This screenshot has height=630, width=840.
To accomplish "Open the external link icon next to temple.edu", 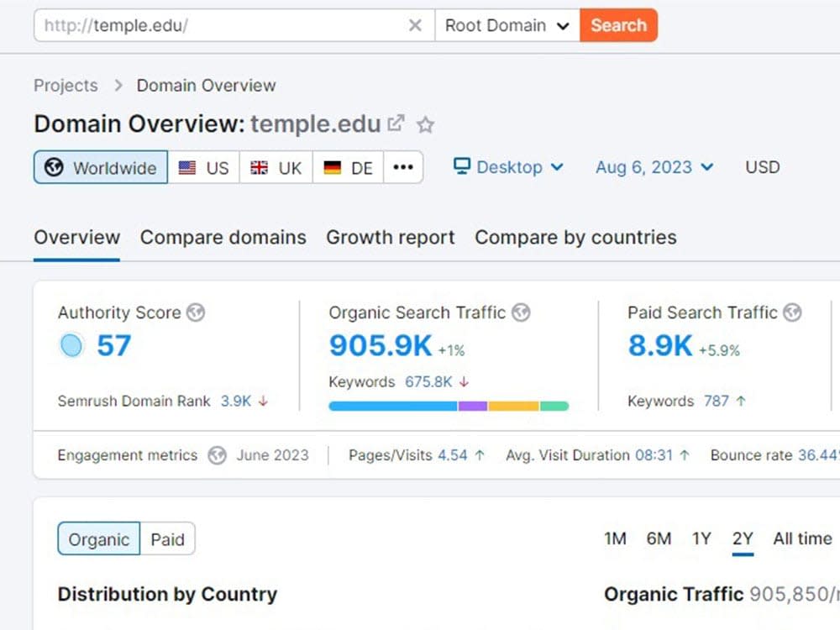I will click(x=396, y=123).
